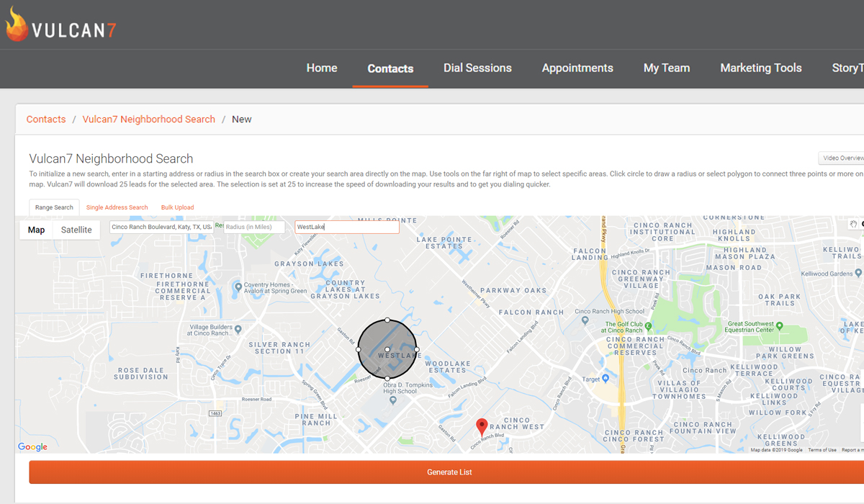This screenshot has width=864, height=504.
Task: Click the circle's left edge handle
Action: 359,349
